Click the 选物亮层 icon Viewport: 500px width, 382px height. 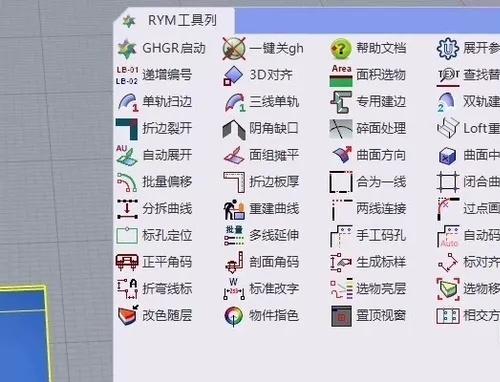tap(341, 289)
